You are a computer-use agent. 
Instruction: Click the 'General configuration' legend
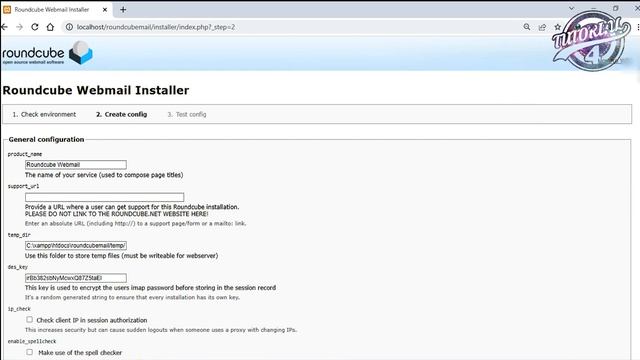tap(46, 139)
